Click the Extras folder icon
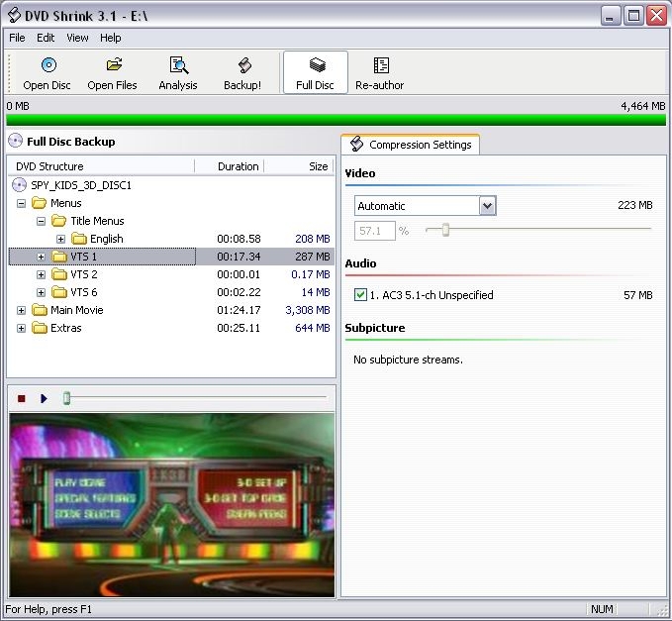This screenshot has height=621, width=672. 39,328
